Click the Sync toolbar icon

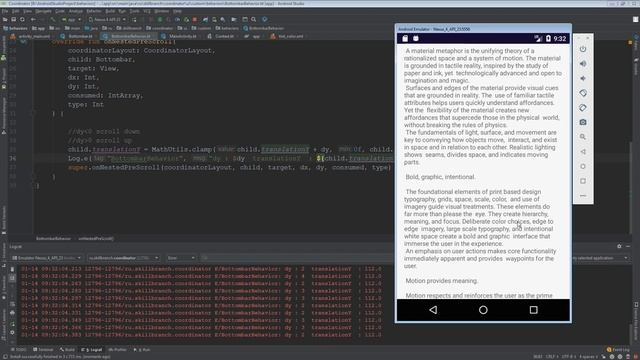22,20
